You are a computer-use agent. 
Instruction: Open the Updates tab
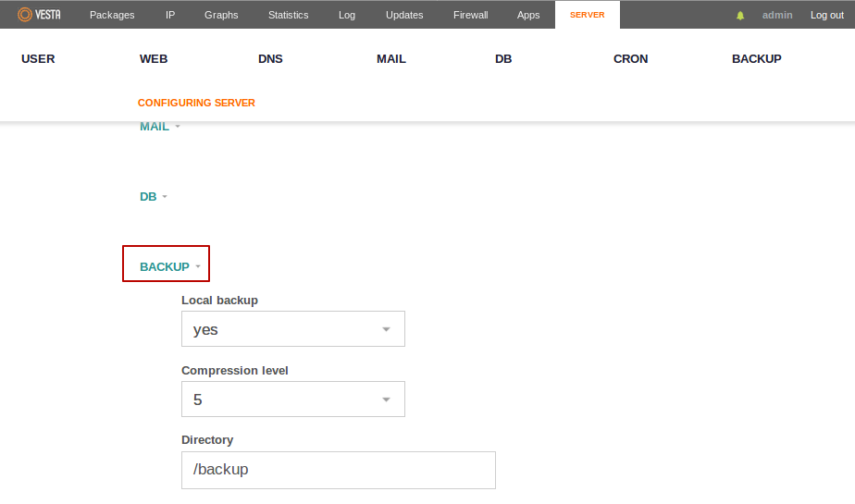click(x=404, y=15)
